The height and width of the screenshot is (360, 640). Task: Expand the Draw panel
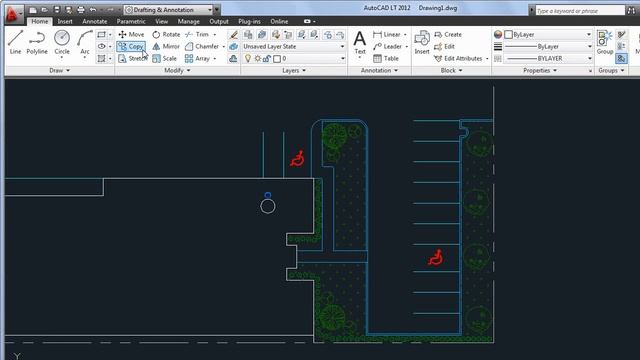(x=60, y=71)
